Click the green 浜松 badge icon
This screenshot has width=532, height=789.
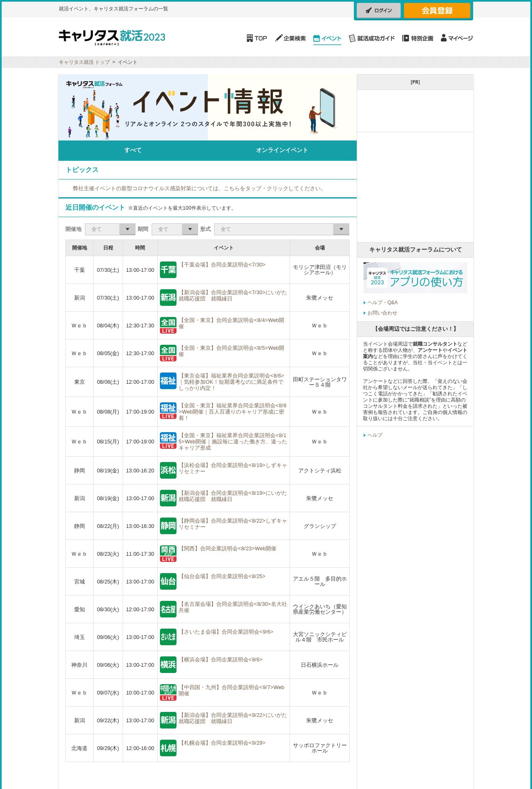(x=168, y=470)
